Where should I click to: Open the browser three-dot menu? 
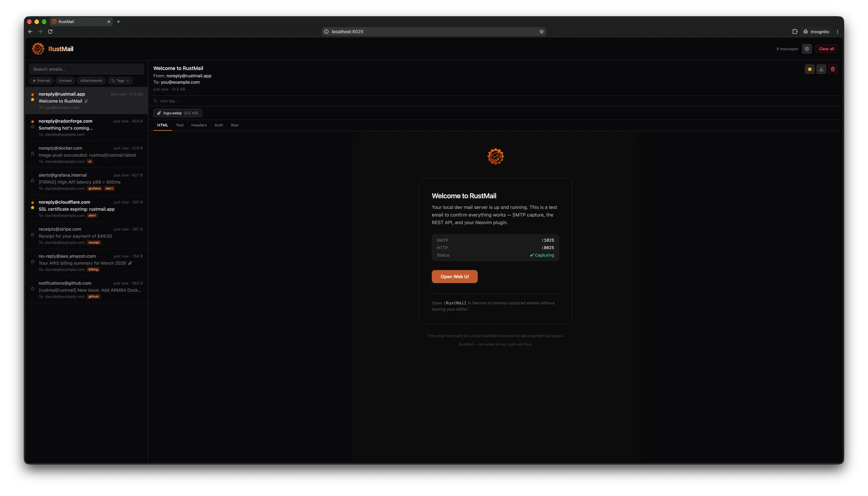(x=837, y=32)
